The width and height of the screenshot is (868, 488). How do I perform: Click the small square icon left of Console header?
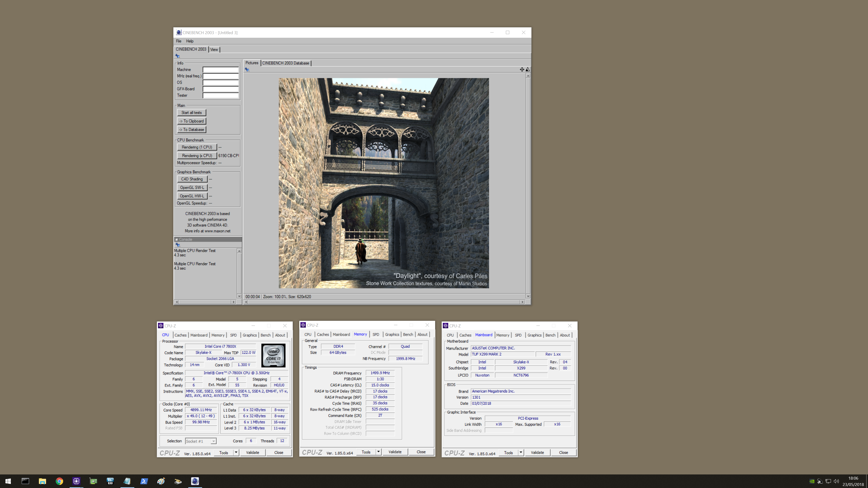pyautogui.click(x=176, y=239)
